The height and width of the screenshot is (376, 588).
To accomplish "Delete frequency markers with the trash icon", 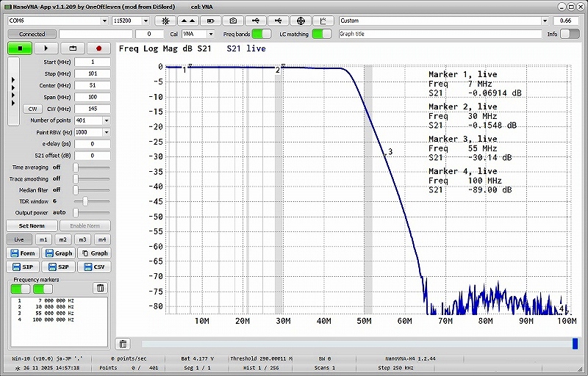I will tap(101, 288).
